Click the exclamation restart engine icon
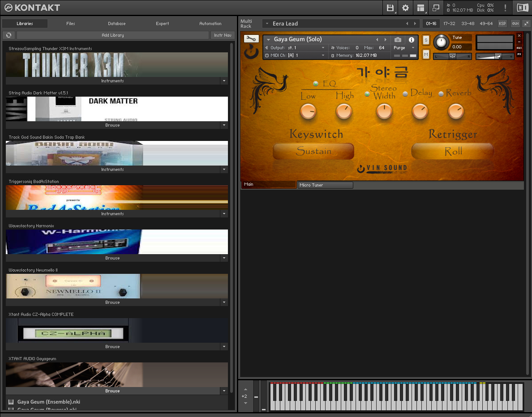Image resolution: width=532 pixels, height=417 pixels. (505, 8)
